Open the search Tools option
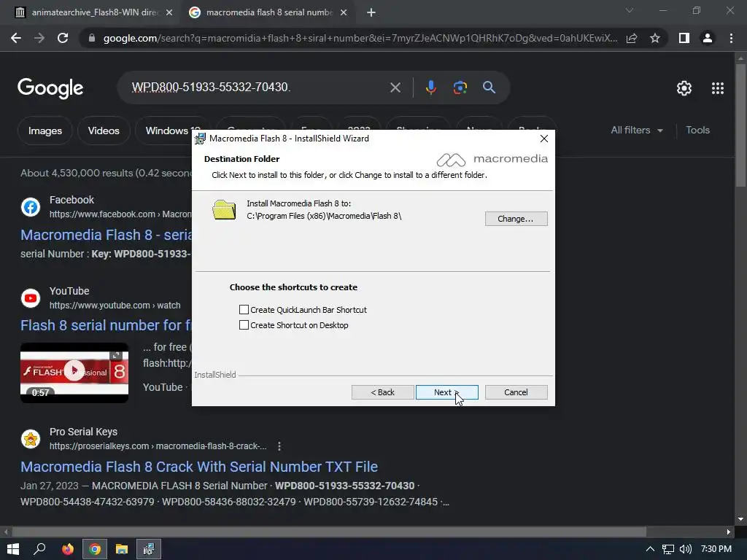Viewport: 747px width, 560px height. click(x=697, y=130)
